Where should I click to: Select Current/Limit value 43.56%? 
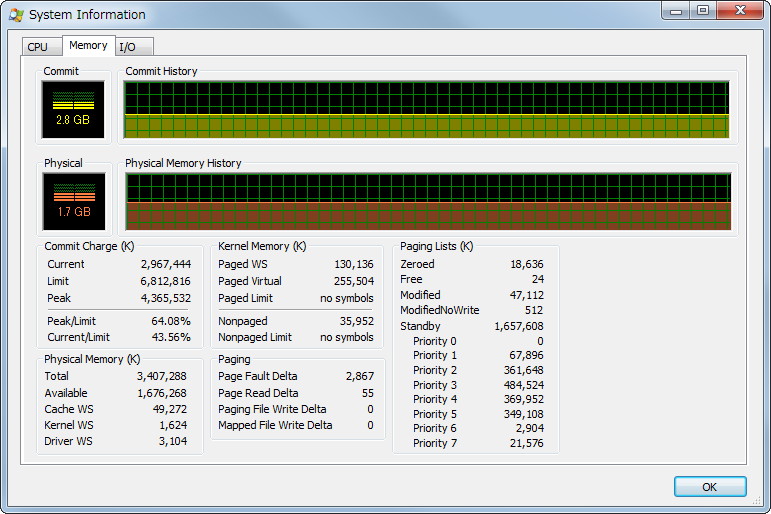point(171,337)
